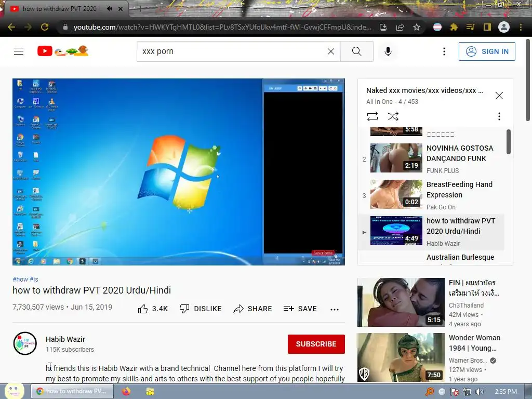Image resolution: width=532 pixels, height=399 pixels.
Task: Open the playlist panel three-dot options
Action: (x=499, y=116)
